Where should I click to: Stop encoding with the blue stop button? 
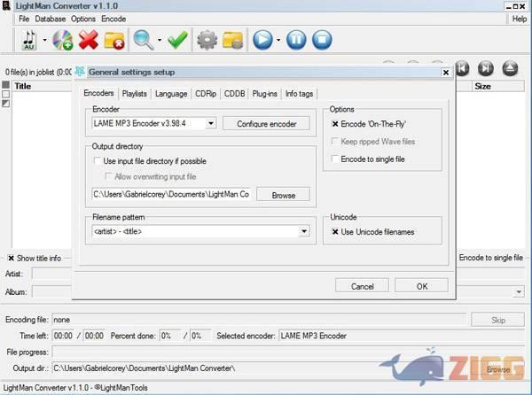point(322,40)
